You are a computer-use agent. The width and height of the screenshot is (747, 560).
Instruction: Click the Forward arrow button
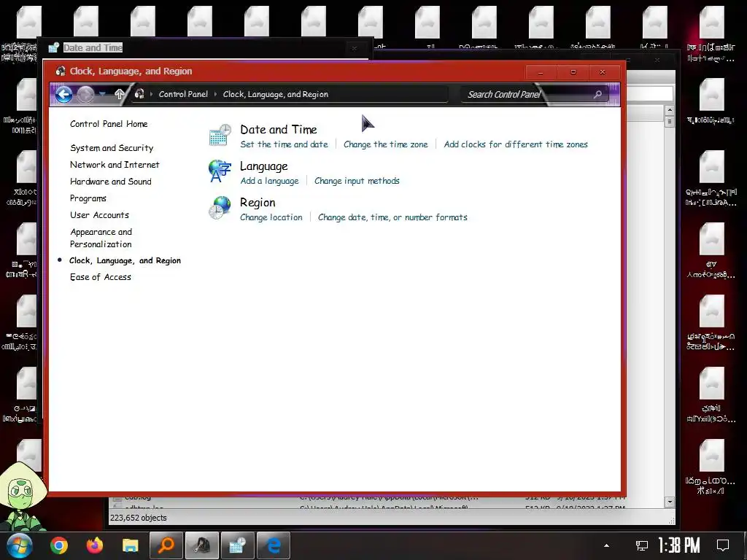(x=85, y=94)
